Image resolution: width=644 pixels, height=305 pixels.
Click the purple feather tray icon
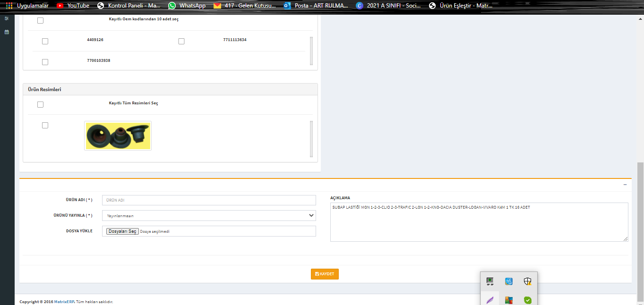[x=490, y=300]
